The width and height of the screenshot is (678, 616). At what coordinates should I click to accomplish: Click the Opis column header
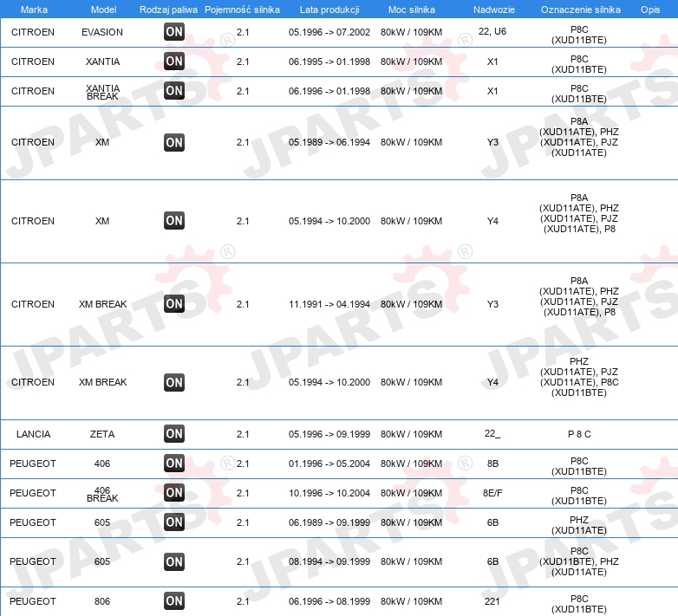[650, 10]
